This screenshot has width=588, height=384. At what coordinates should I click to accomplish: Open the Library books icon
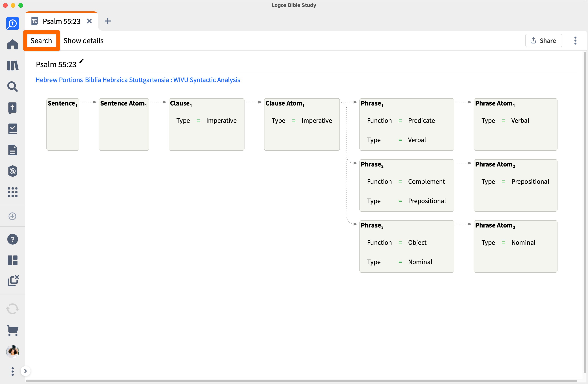[x=13, y=65]
